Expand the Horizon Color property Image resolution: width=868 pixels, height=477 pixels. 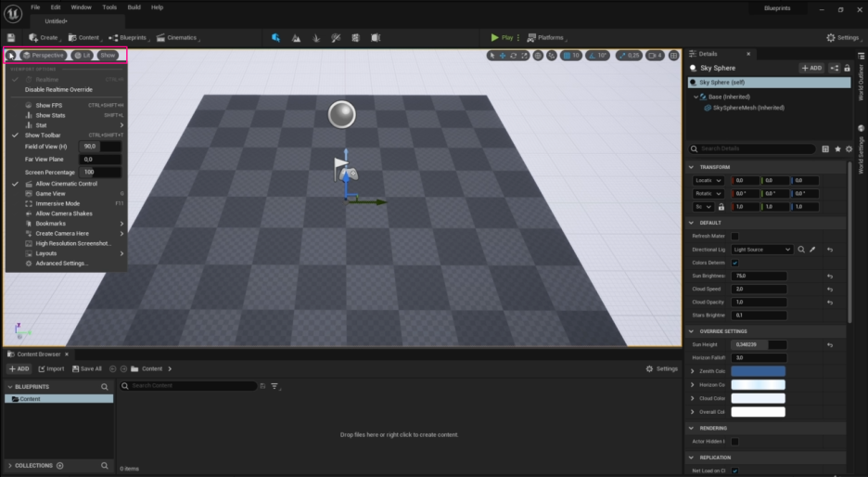(x=693, y=384)
